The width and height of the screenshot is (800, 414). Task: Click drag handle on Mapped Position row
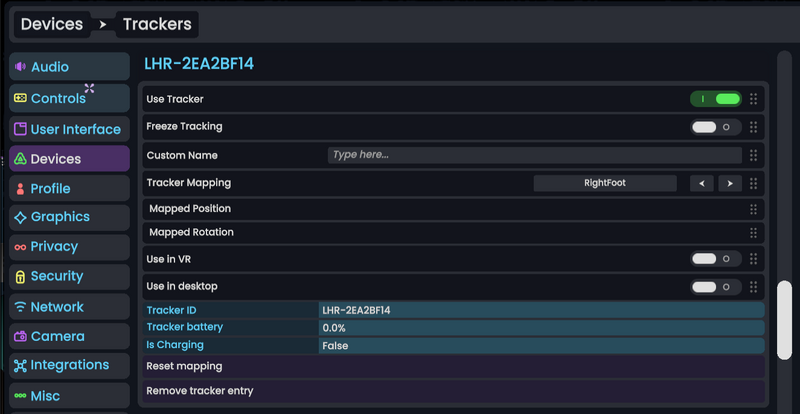(754, 209)
